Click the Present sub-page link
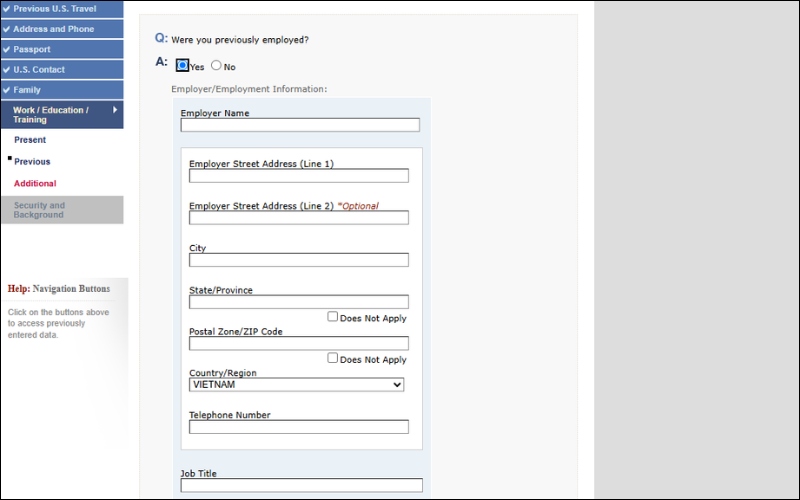The image size is (800, 500). pyautogui.click(x=30, y=140)
